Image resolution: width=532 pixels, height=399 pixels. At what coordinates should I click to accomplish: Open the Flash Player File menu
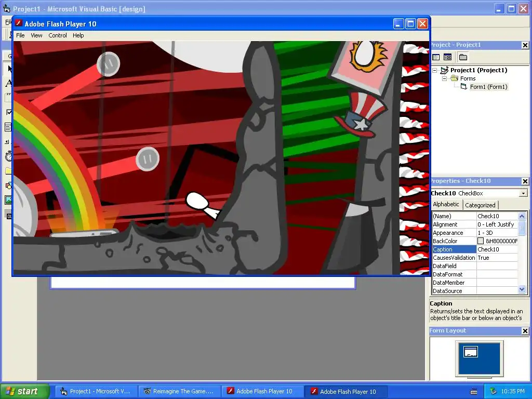20,35
